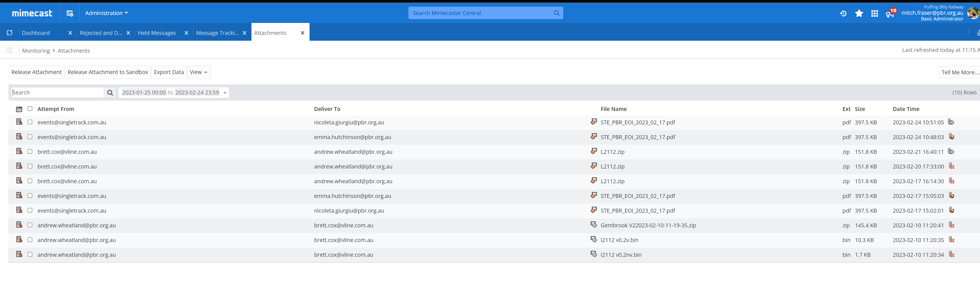Open the apps grid icon
The height and width of the screenshot is (305, 980).
[874, 14]
